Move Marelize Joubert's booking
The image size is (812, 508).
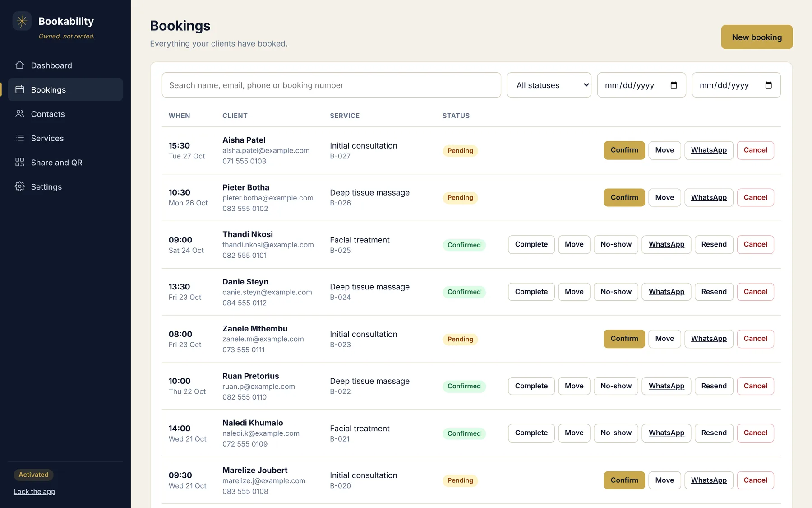(x=664, y=480)
